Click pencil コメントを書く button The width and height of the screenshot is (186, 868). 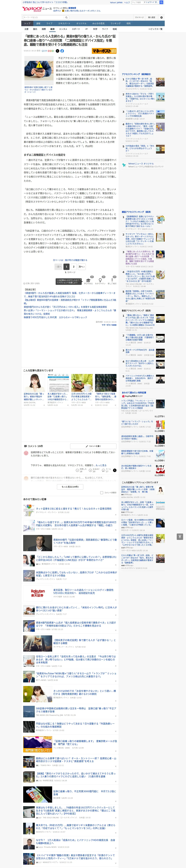tap(93, 446)
